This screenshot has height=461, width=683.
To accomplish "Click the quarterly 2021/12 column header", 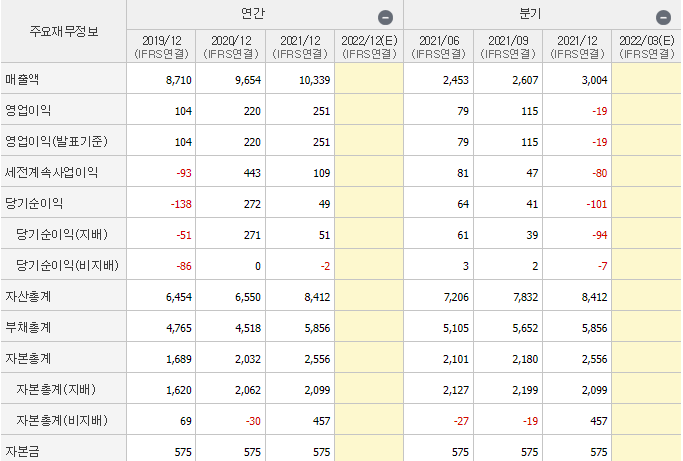I will (577, 47).
